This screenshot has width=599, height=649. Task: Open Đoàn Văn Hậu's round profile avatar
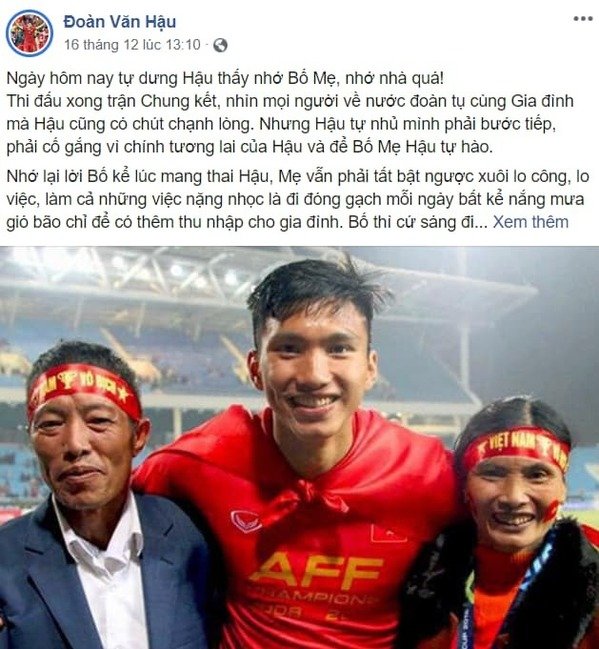coord(29,33)
